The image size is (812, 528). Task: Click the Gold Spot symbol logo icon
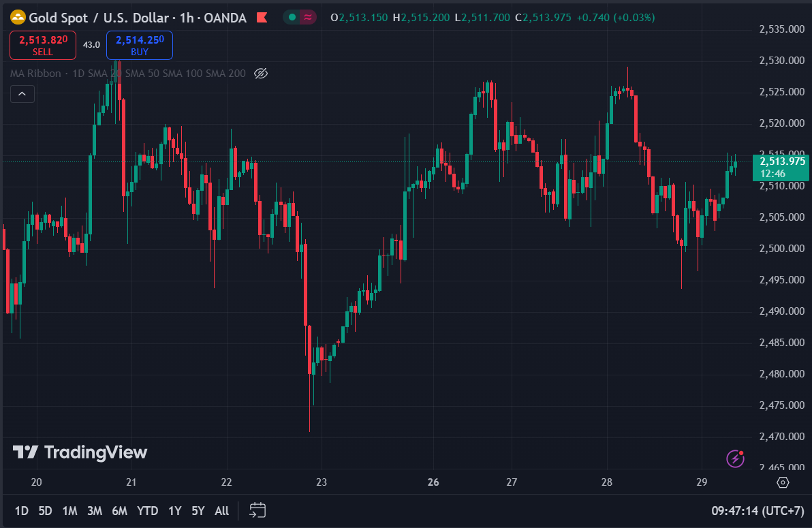(18, 18)
